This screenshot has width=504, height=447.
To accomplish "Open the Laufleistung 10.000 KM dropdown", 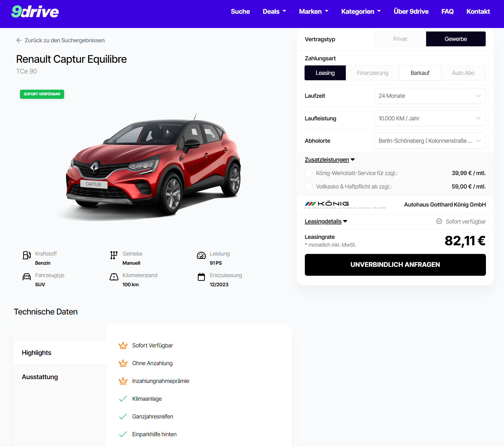I will 430,118.
